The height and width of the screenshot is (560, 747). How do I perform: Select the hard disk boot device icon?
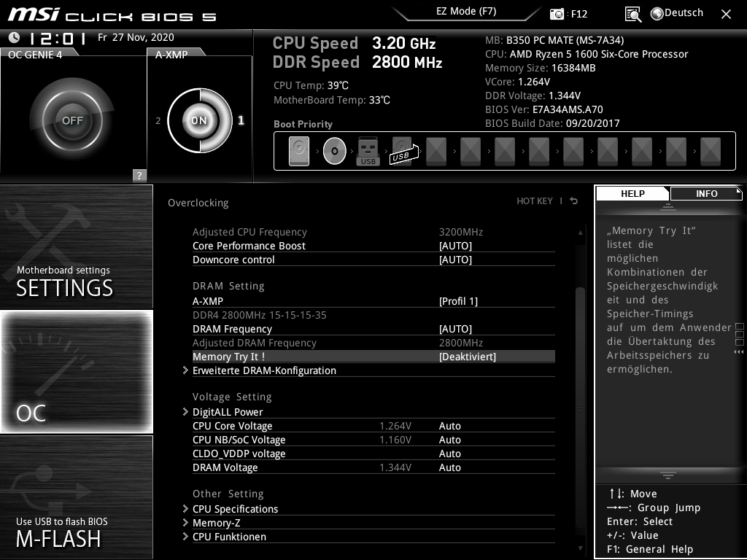coord(299,151)
